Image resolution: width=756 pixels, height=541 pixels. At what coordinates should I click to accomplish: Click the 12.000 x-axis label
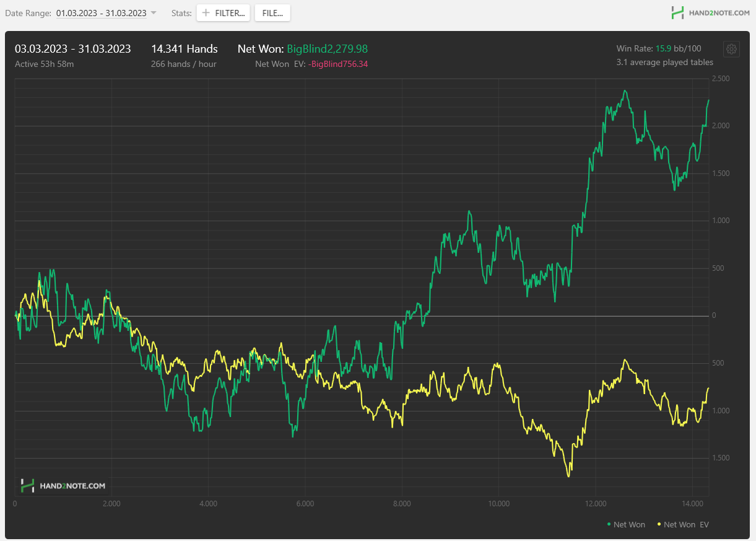coord(596,504)
